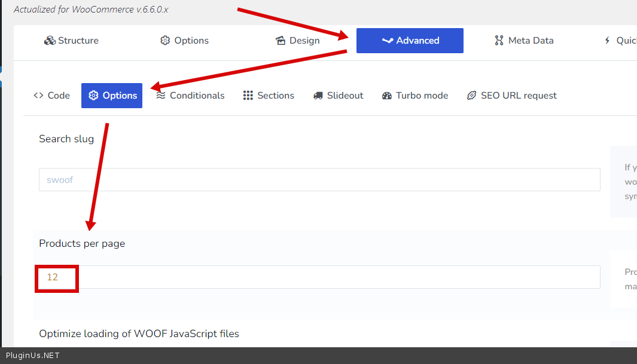Click the grid icon next to Sections

248,96
